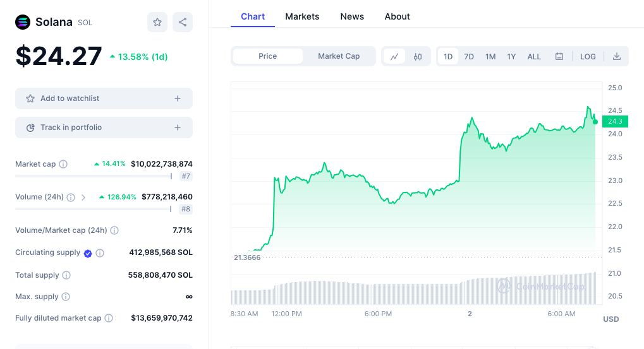Click the $13,659,970,742 diluted cap value
The height and width of the screenshot is (349, 644).
[162, 318]
